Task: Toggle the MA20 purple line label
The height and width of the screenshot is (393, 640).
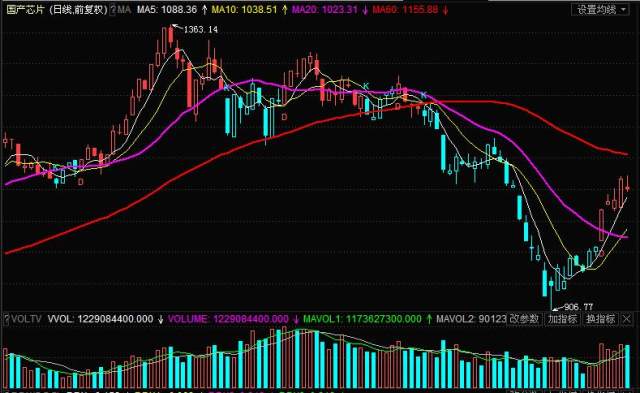Action: coord(324,10)
